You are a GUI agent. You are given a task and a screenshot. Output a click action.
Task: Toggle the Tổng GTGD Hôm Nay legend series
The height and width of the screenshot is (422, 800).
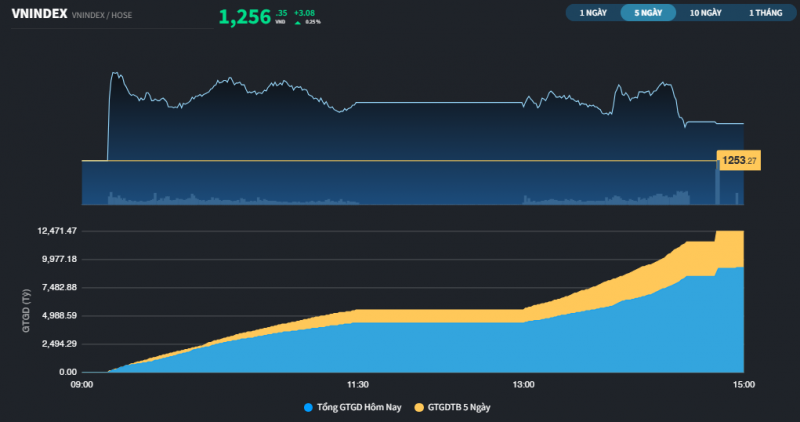coord(359,407)
